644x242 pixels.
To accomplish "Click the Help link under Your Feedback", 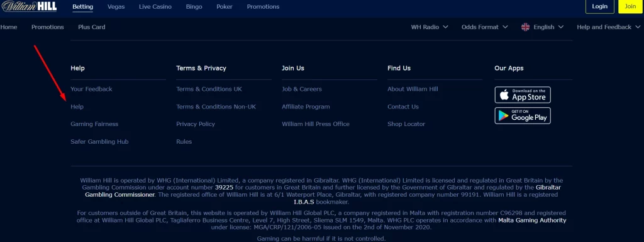I will coord(77,107).
